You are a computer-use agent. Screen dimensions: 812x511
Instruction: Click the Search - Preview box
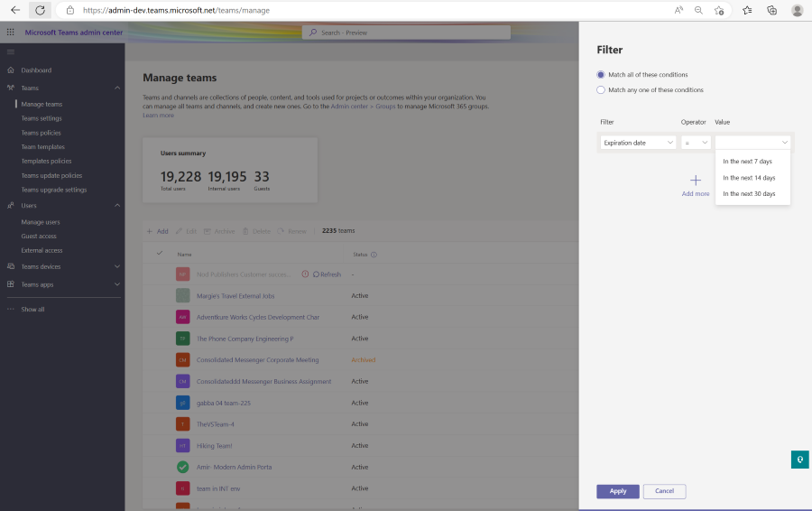pyautogui.click(x=407, y=33)
